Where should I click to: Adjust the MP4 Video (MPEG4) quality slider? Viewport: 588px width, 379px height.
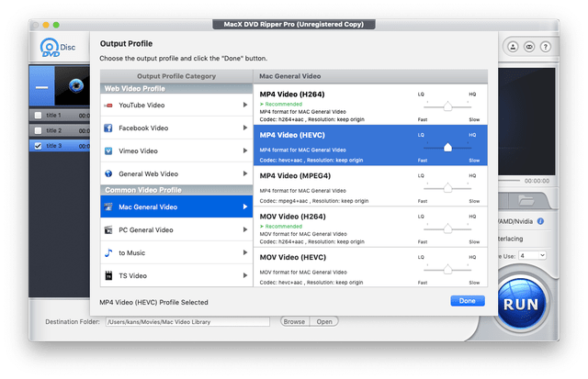click(x=447, y=187)
